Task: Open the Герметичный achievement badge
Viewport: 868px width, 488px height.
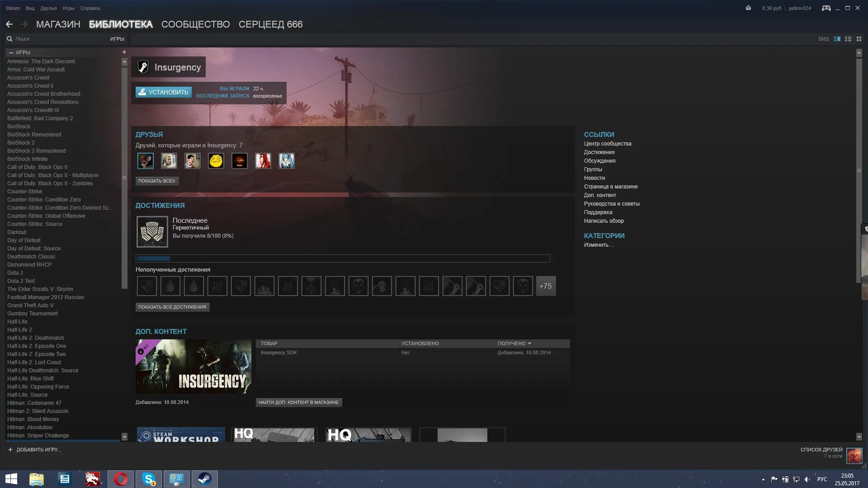Action: pyautogui.click(x=152, y=232)
